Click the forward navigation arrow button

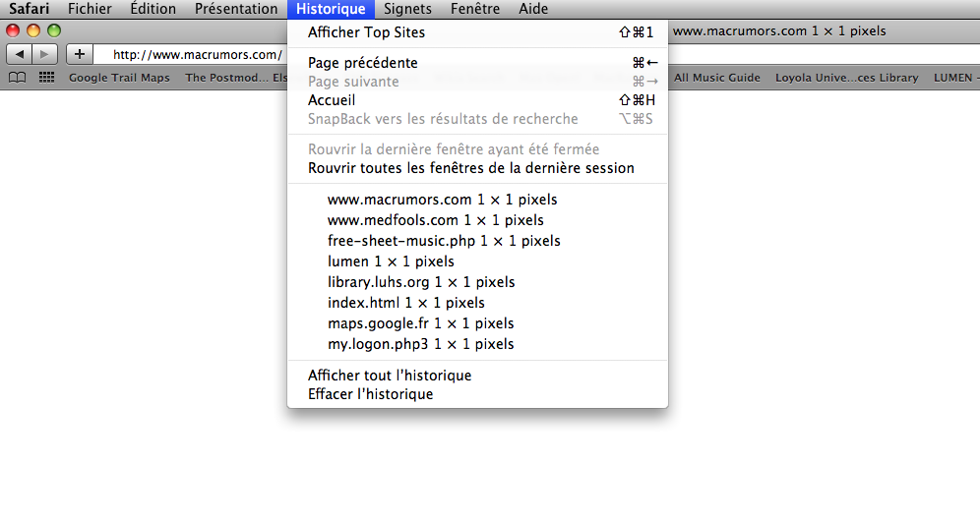(45, 54)
